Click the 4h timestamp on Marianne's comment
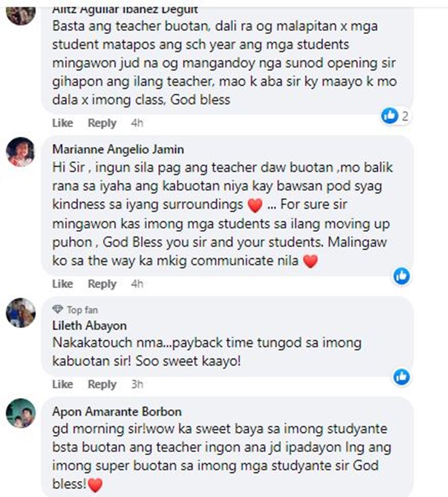448x497 pixels. click(137, 284)
